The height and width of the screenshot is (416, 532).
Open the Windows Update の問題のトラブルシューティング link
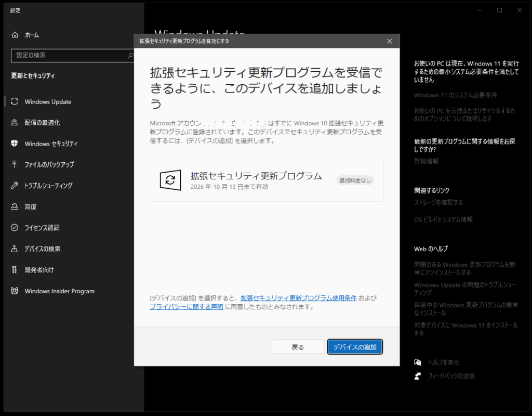(x=464, y=289)
